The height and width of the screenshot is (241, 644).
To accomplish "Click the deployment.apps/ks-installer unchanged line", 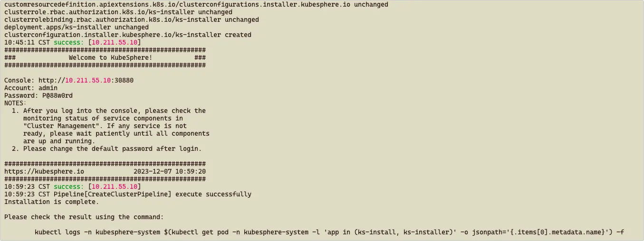I will (x=77, y=27).
